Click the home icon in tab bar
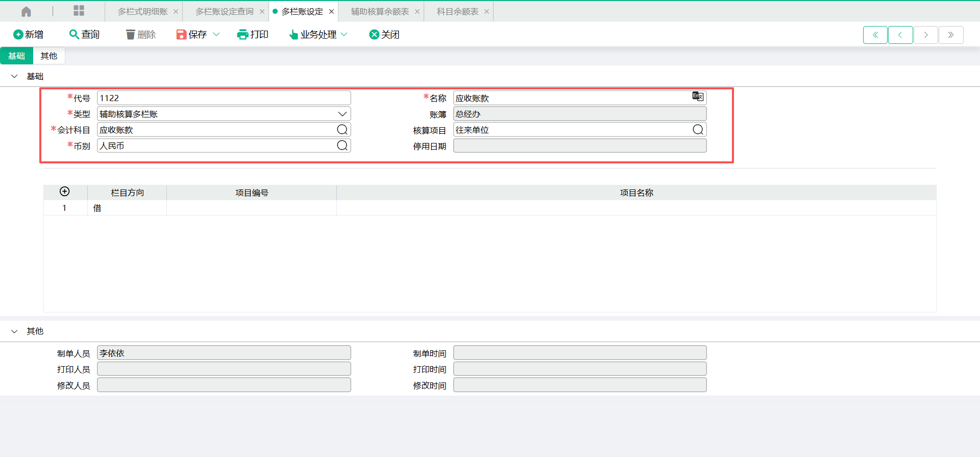 (x=26, y=11)
